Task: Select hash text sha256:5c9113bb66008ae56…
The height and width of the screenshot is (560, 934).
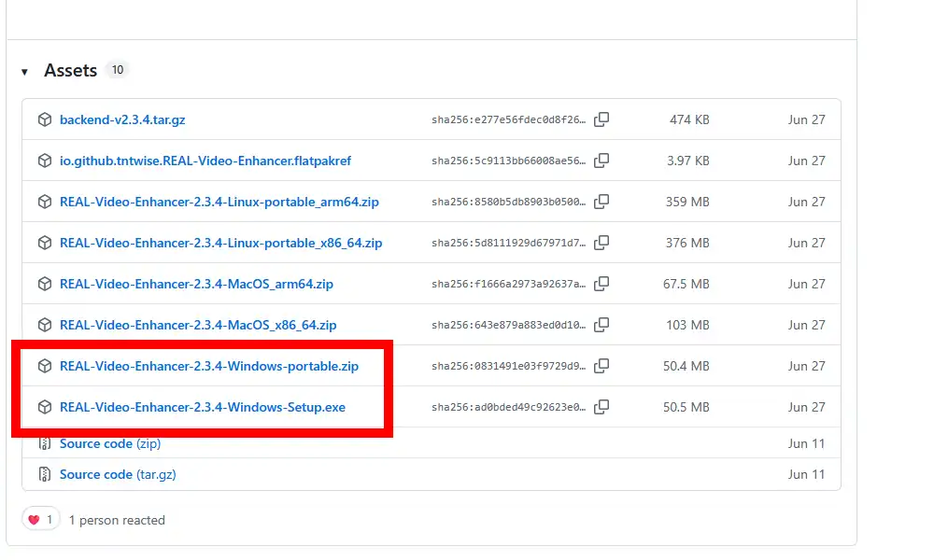Action: coord(509,161)
